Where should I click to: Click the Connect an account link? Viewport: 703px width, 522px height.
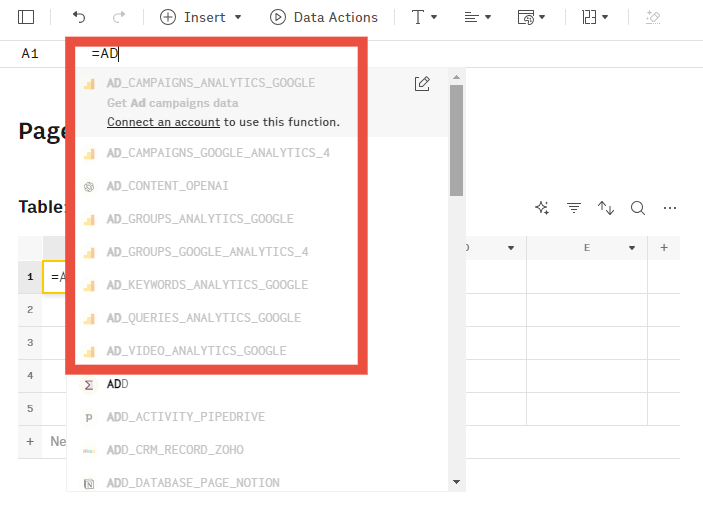163,122
